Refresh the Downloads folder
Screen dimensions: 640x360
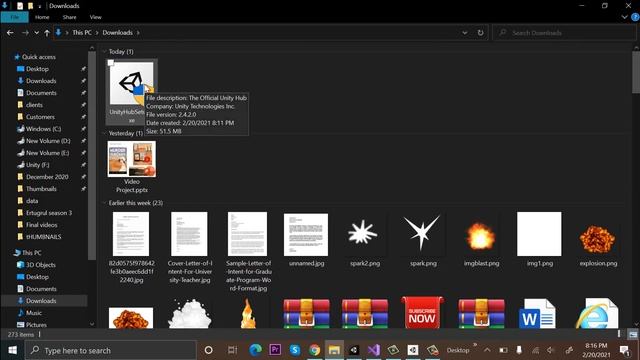click(x=480, y=33)
